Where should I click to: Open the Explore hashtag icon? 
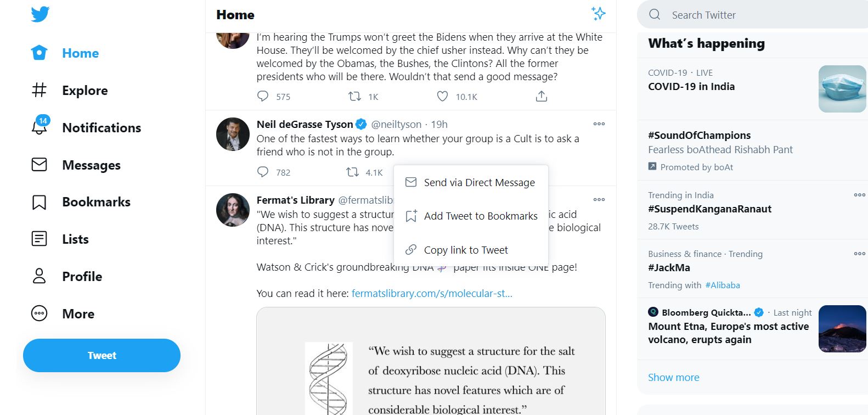[40, 90]
